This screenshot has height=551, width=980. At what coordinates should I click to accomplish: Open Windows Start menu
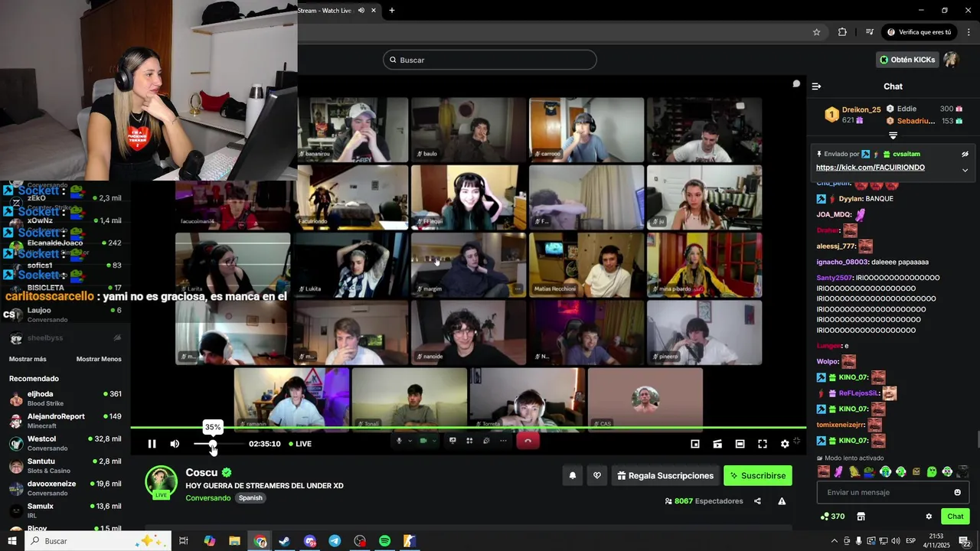click(x=11, y=541)
